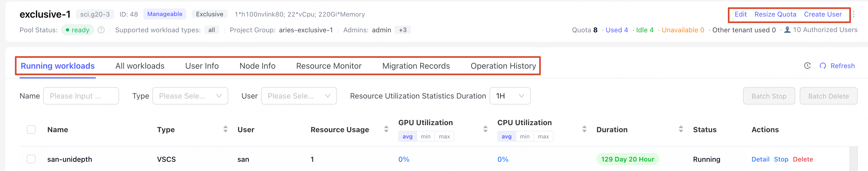Viewport: 868px width, 171px height.
Task: Open the User filter dropdown
Action: point(298,96)
